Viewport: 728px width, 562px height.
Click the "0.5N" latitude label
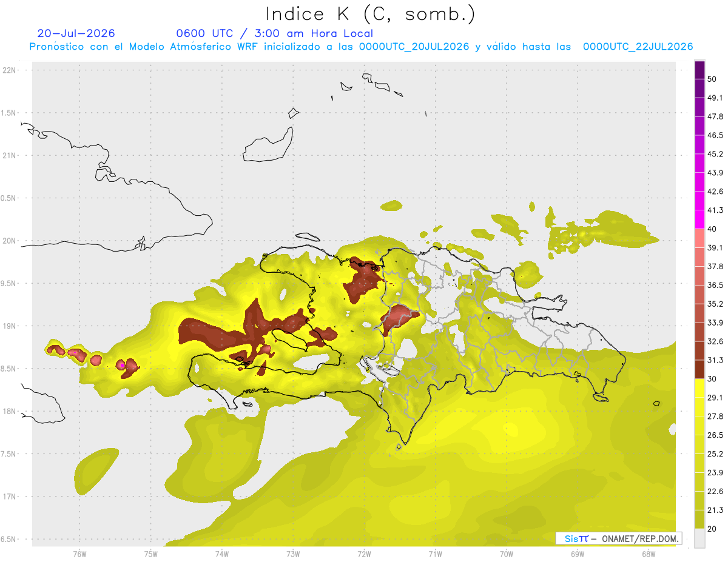tap(9, 198)
